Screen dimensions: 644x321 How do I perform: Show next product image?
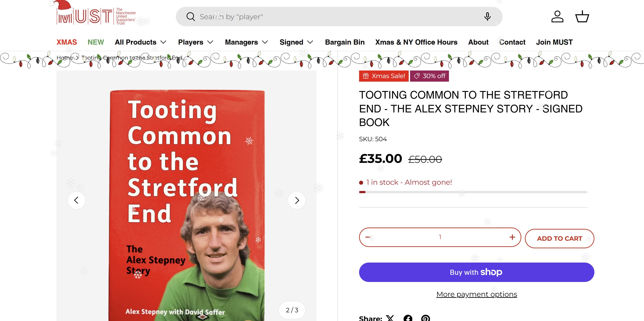(x=297, y=200)
